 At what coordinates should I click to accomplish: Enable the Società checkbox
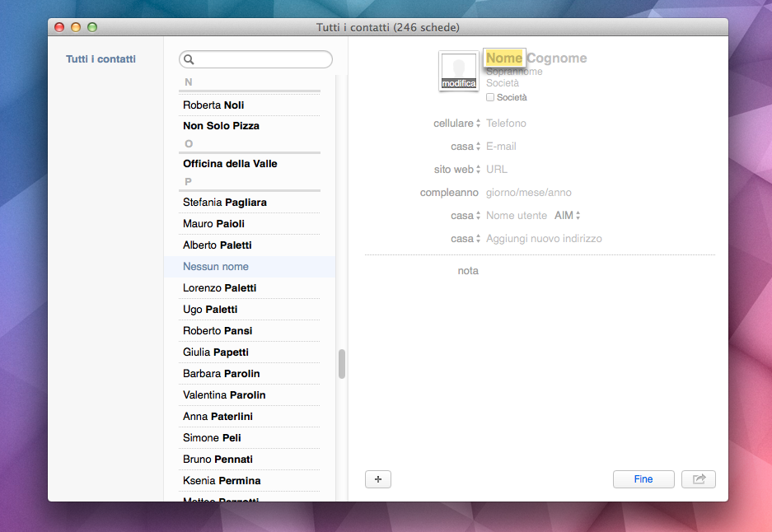point(490,97)
